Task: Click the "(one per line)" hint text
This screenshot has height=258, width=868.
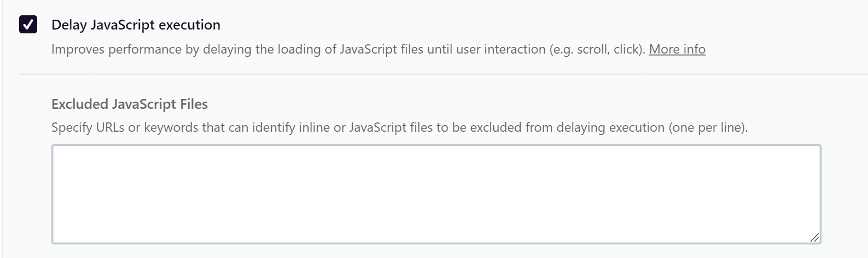Action: tap(708, 127)
